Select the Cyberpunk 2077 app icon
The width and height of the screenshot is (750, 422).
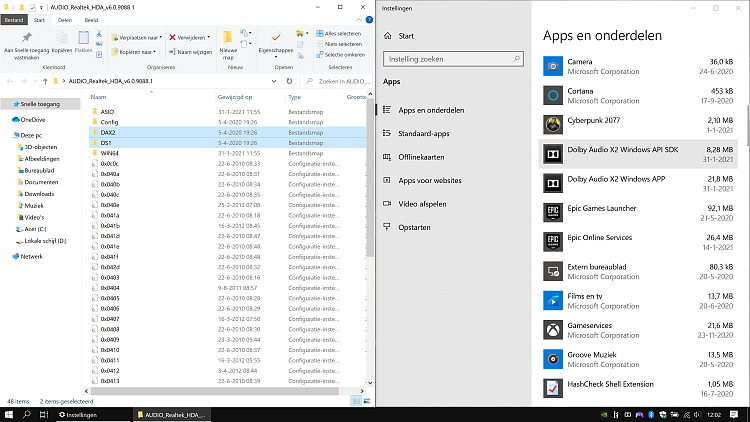coord(553,124)
